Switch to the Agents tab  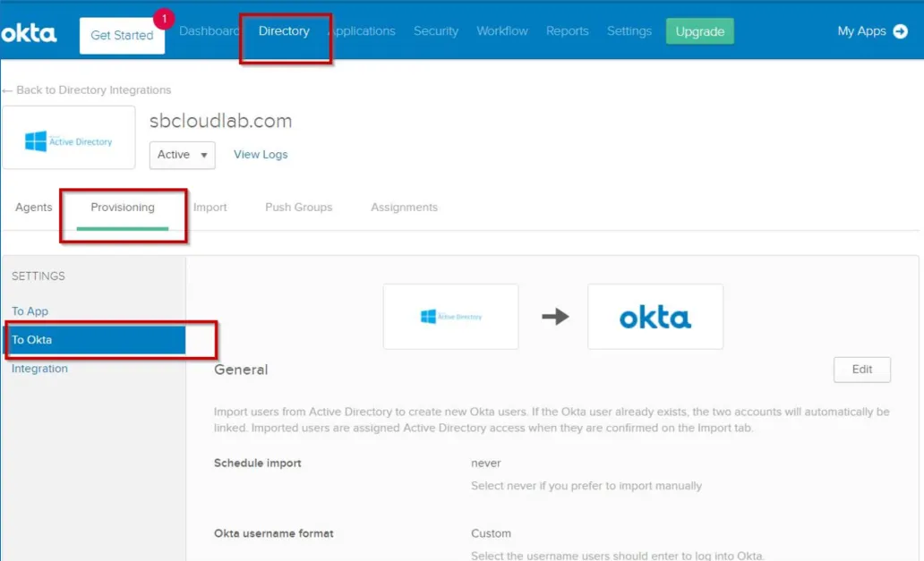34,208
